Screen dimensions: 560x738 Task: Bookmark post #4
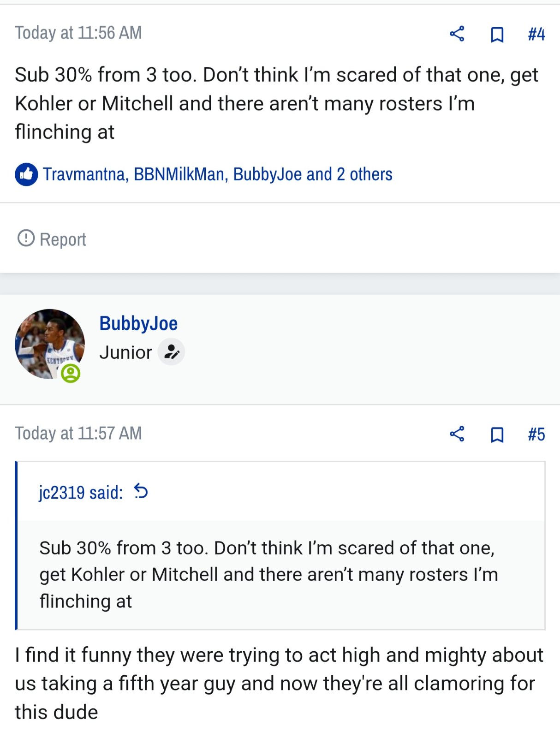tap(497, 35)
